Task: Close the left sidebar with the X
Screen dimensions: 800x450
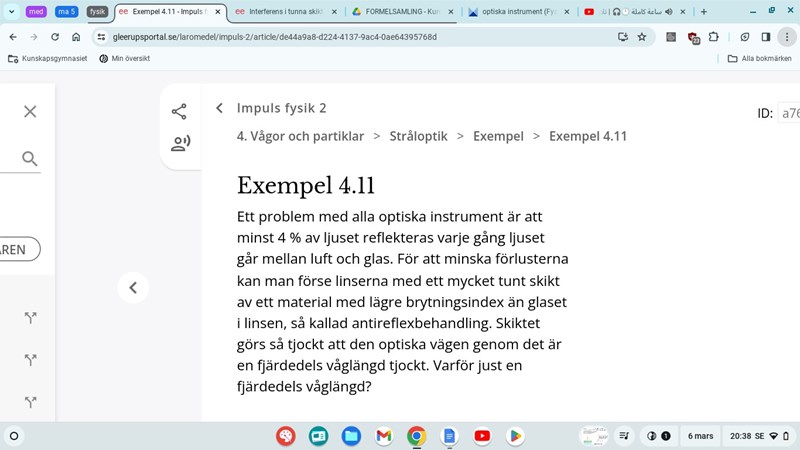Action: coord(30,111)
